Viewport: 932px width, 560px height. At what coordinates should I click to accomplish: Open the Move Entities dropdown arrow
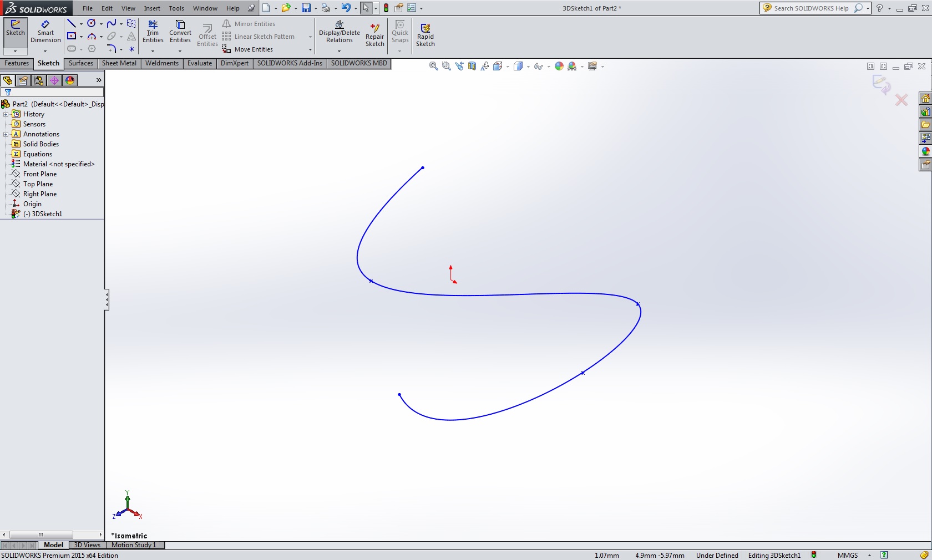point(310,50)
